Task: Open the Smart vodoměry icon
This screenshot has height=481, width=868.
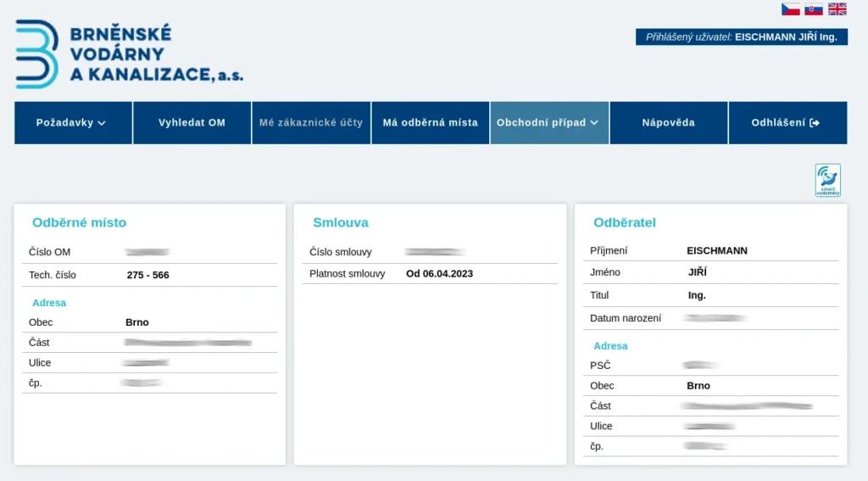Action: tap(827, 181)
